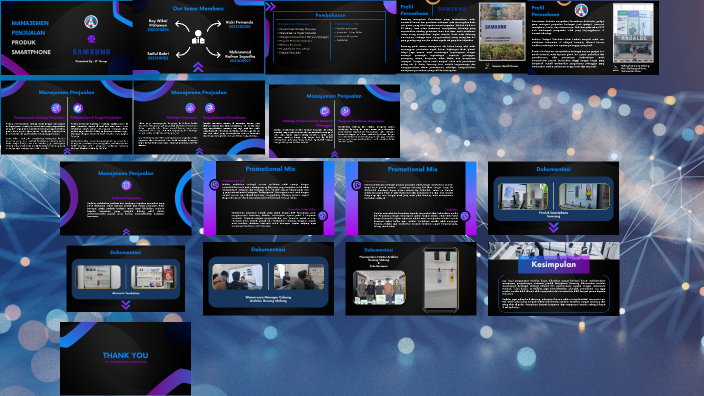This screenshot has height=396, width=704.
Task: Click the team person icon in Our team Members
Action: click(x=198, y=38)
